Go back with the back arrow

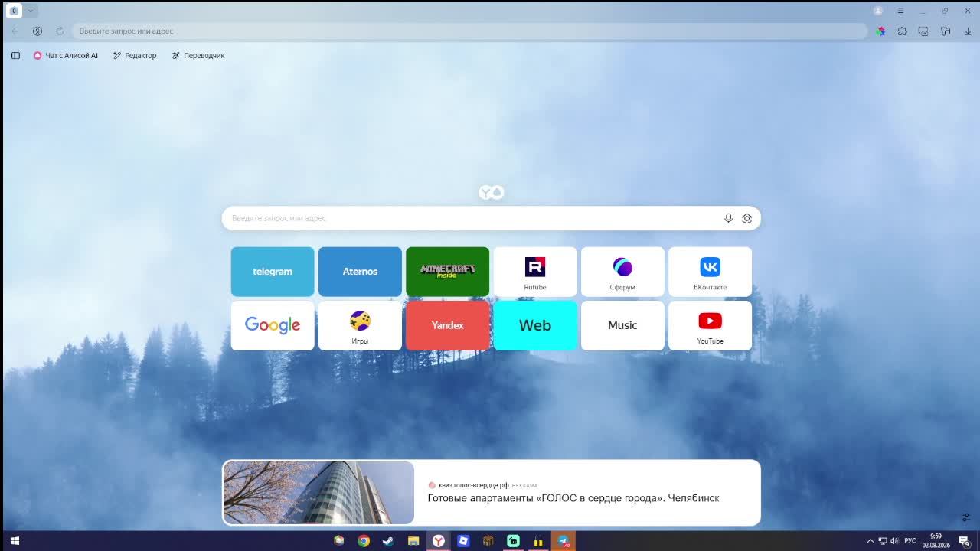click(x=15, y=31)
